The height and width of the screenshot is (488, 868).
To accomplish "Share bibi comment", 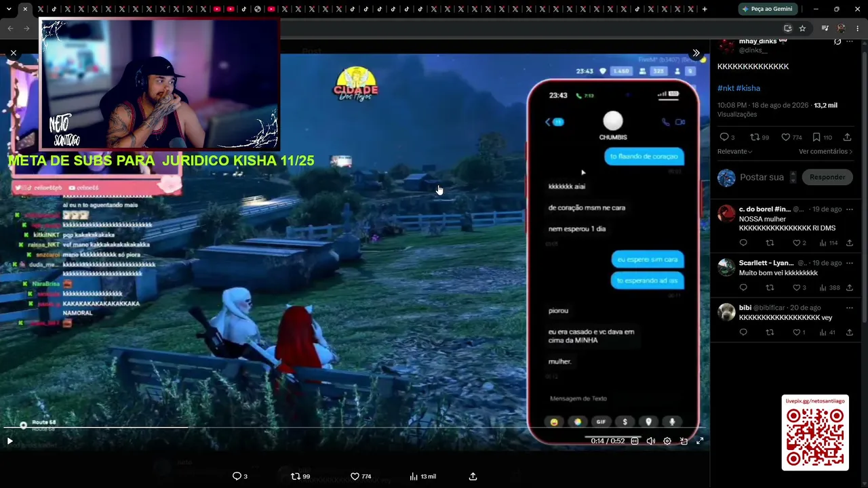I will [x=850, y=332].
